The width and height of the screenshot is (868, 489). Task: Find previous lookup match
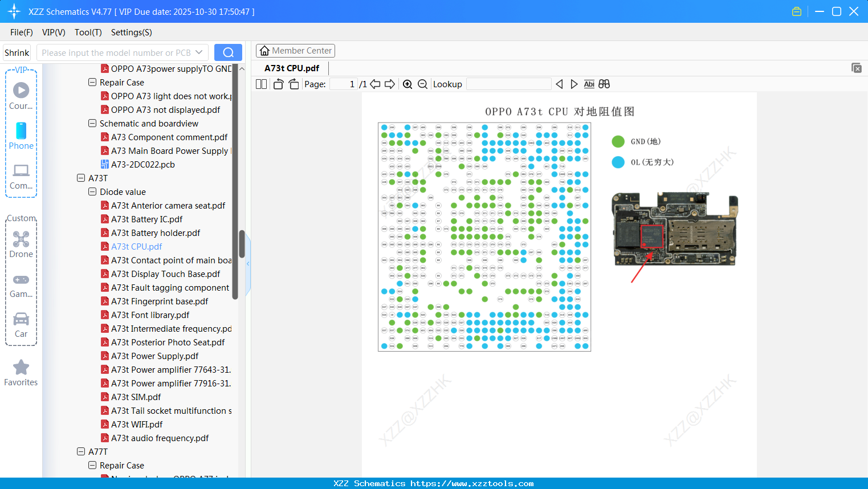coord(559,84)
